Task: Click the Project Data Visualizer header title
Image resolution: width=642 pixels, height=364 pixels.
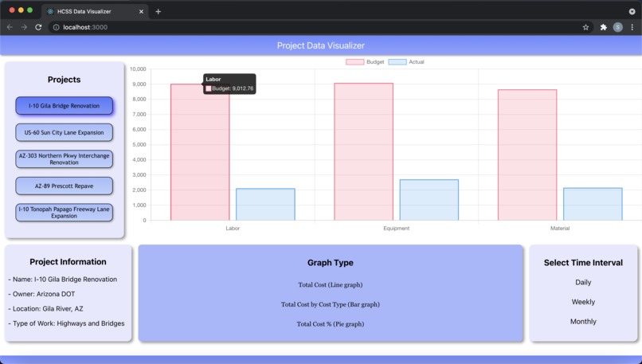Action: pyautogui.click(x=320, y=45)
